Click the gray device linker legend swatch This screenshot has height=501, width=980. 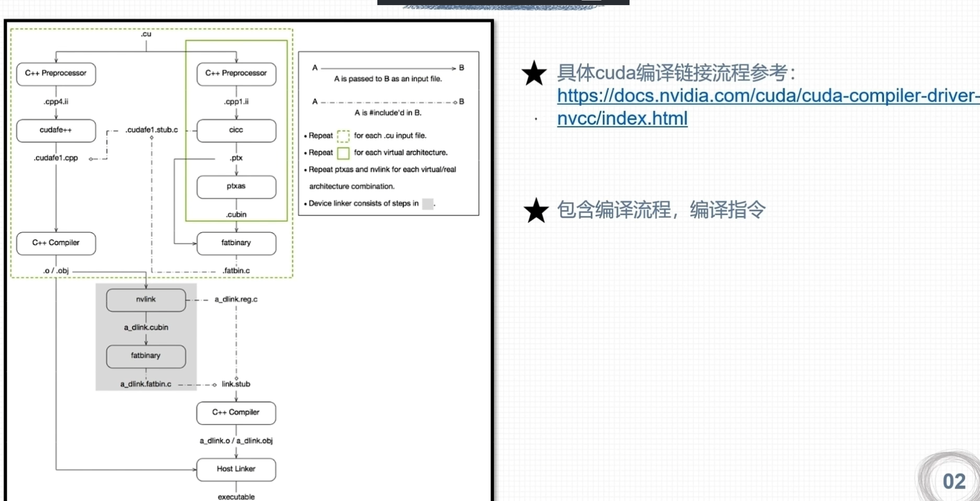[427, 204]
